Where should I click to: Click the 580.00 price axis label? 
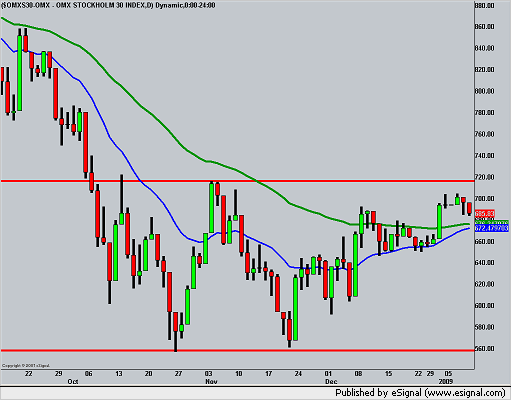point(485,327)
